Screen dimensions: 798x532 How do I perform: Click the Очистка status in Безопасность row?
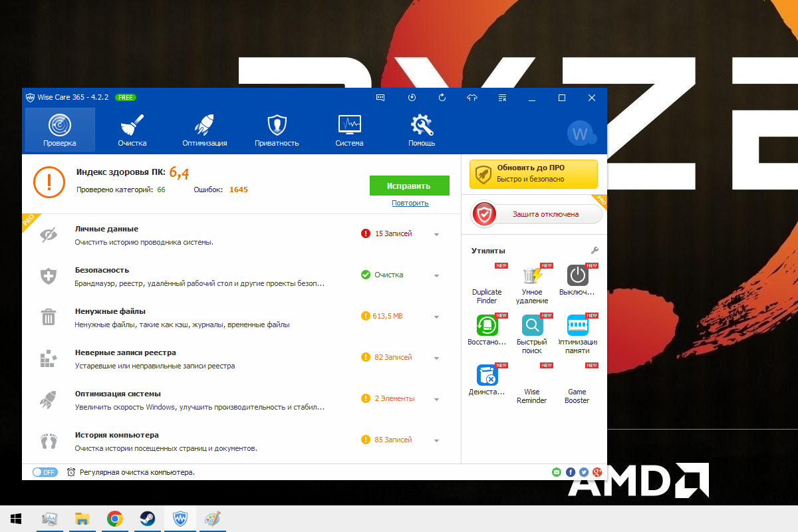(x=388, y=275)
